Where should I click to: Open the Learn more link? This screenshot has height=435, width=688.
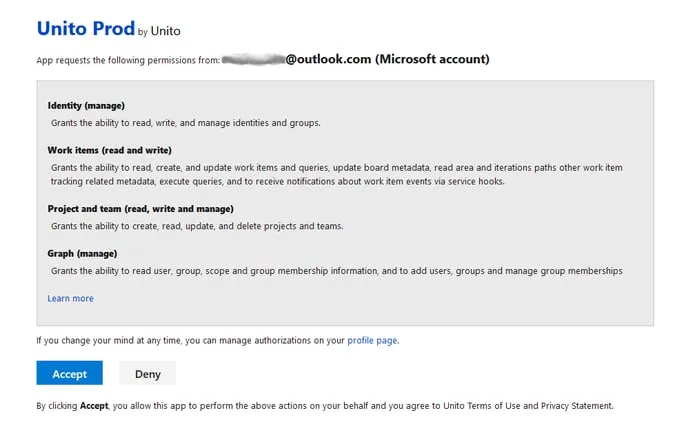point(71,298)
